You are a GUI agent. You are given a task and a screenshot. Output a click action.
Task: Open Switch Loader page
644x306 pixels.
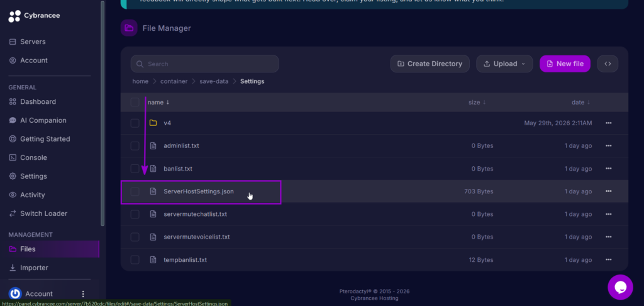coord(38,213)
